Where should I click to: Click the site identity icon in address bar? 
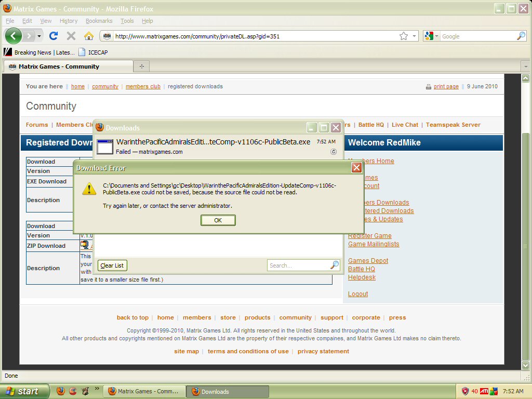coord(107,36)
